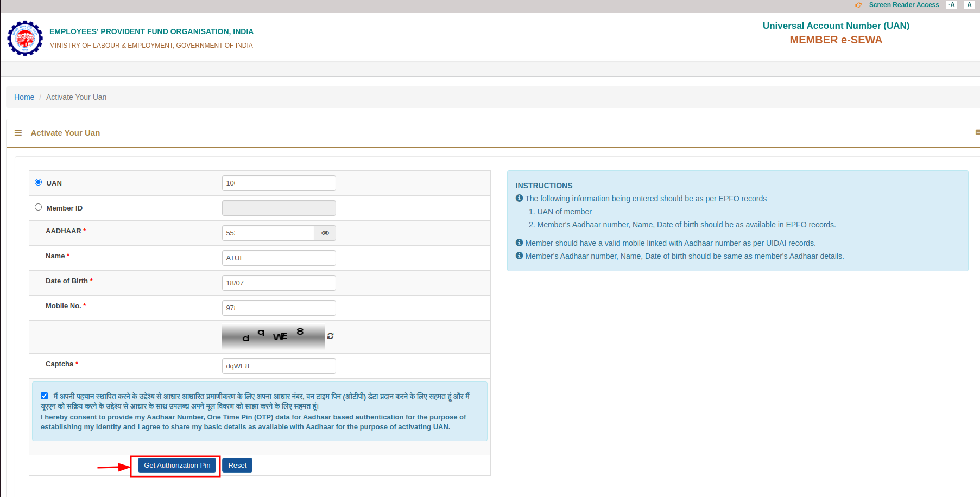Select the UAN radio button
The height and width of the screenshot is (497, 980).
pyautogui.click(x=38, y=182)
